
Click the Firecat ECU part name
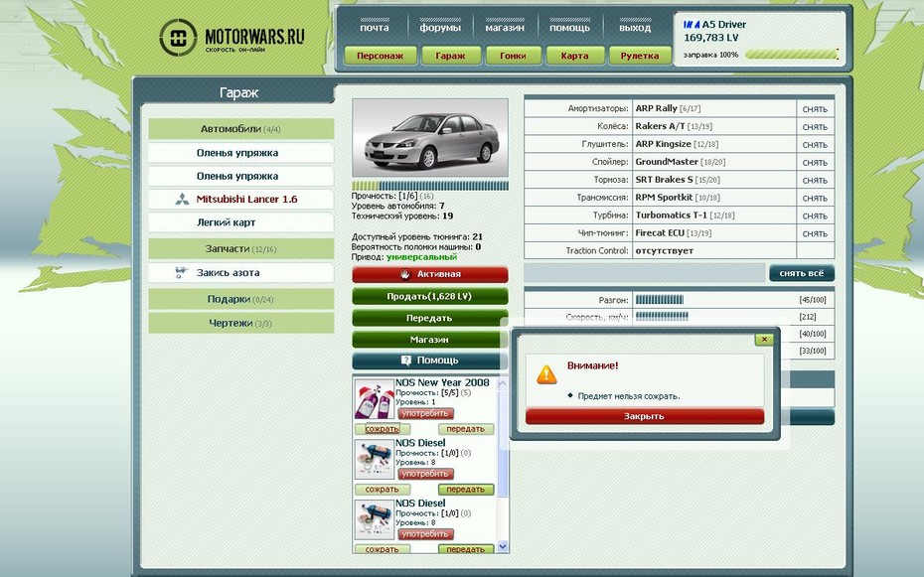(x=660, y=232)
